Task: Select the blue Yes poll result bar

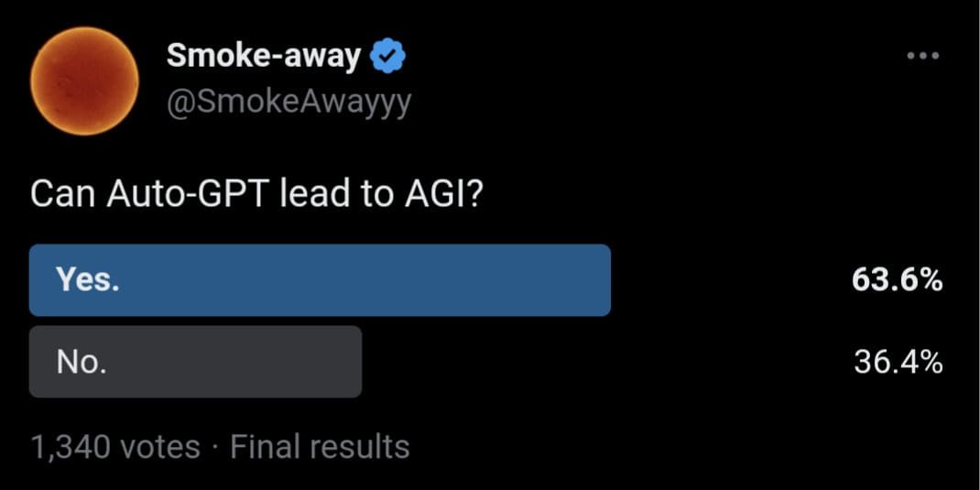Action: pos(320,280)
